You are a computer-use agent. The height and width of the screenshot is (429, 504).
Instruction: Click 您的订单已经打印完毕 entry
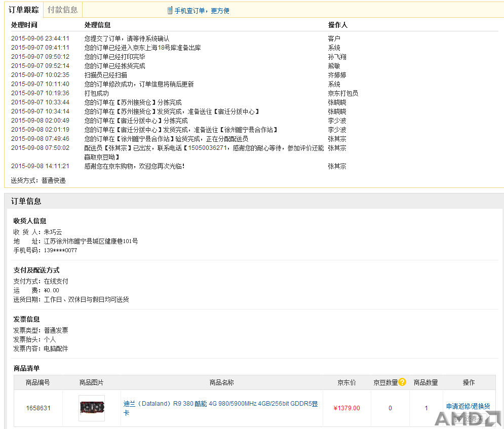pyautogui.click(x=115, y=57)
